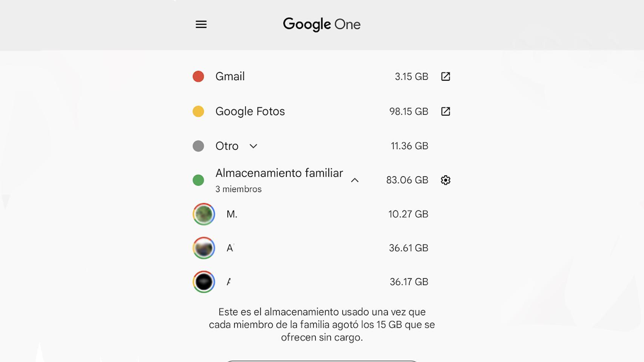Select the Gmail row label

click(230, 76)
